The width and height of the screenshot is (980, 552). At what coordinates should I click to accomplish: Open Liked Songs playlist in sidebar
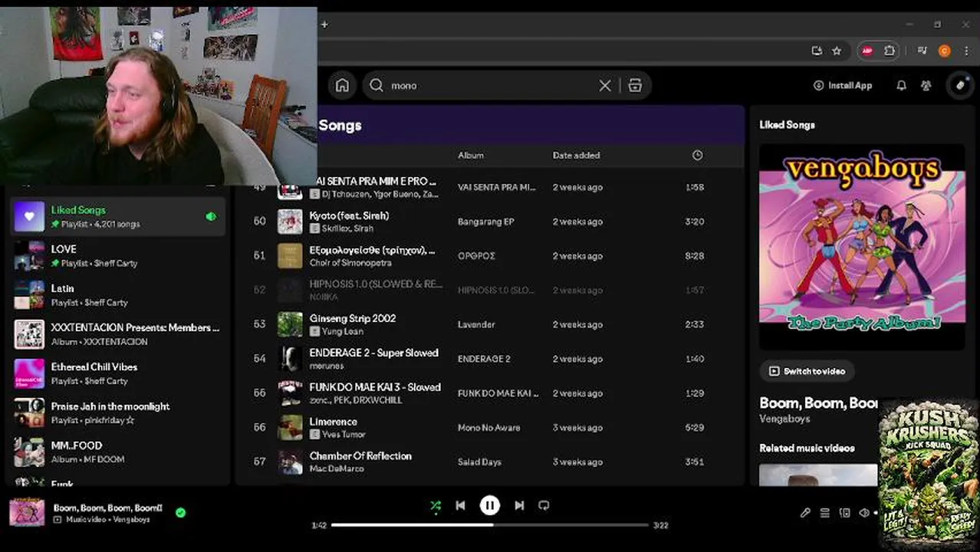pos(118,217)
